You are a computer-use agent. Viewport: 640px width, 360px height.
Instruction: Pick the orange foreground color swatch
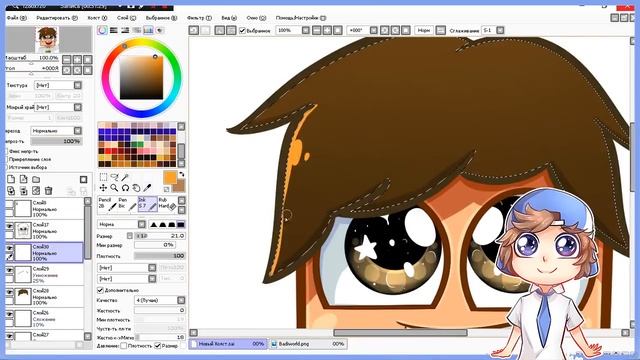[x=170, y=178]
